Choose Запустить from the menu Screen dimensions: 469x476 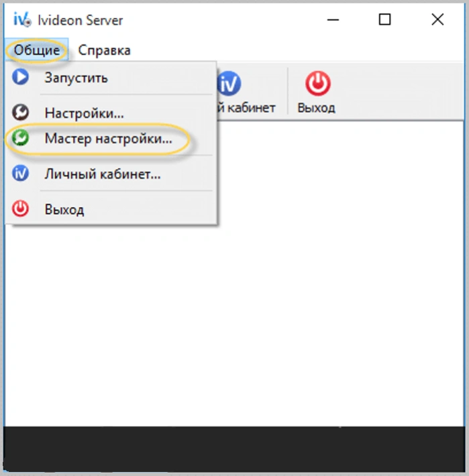[x=111, y=78]
